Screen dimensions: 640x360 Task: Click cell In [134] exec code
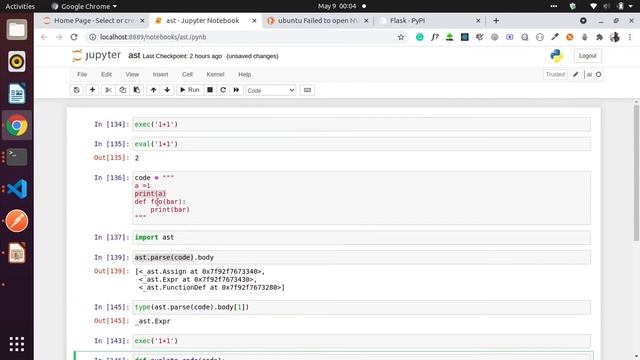click(x=361, y=124)
